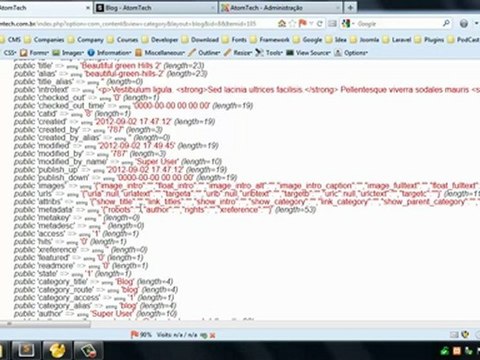Click the 'Beautiful green Hills 2' title value
480x360 pixels.
click(121, 65)
